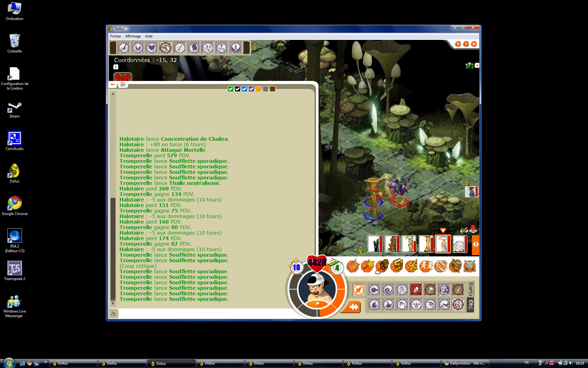
Task: Open the Affichage menu
Action: [133, 36]
